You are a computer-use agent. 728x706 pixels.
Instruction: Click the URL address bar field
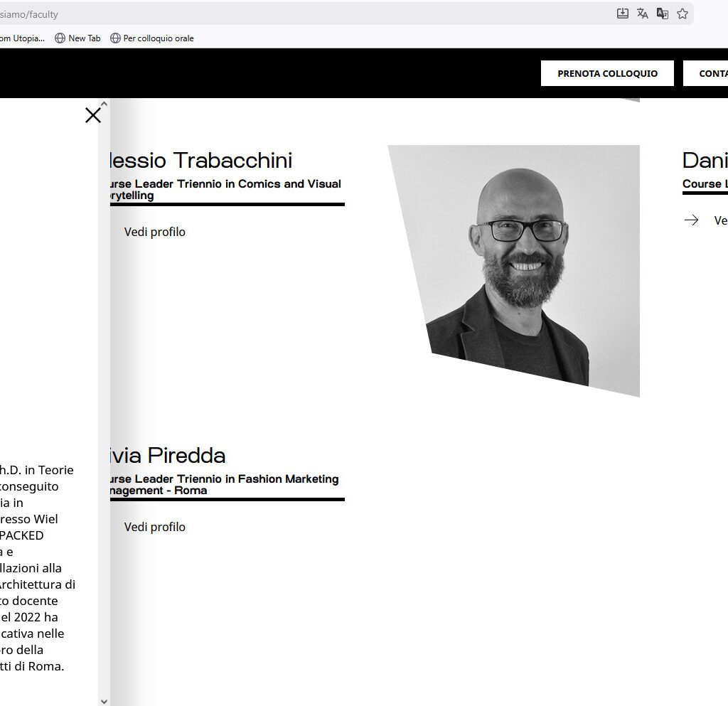point(284,14)
